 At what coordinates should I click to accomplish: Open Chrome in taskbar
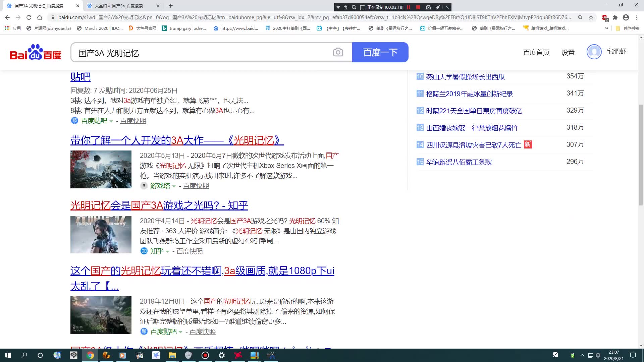(90, 355)
